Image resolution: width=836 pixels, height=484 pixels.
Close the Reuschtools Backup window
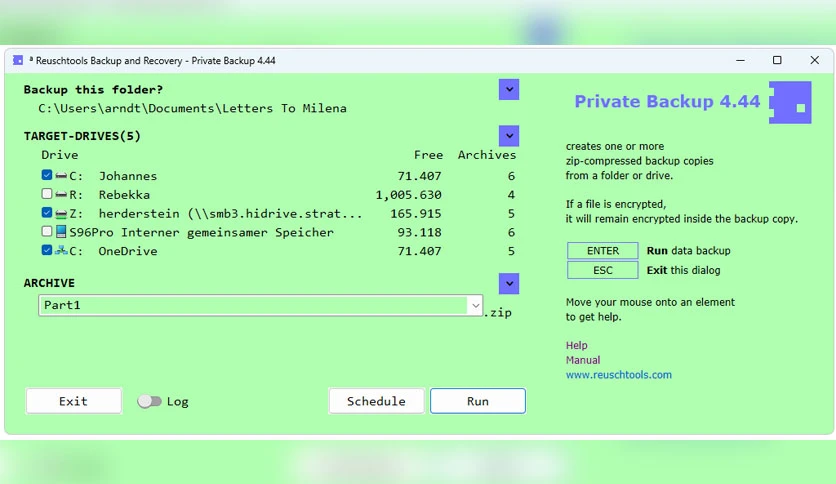tap(815, 60)
